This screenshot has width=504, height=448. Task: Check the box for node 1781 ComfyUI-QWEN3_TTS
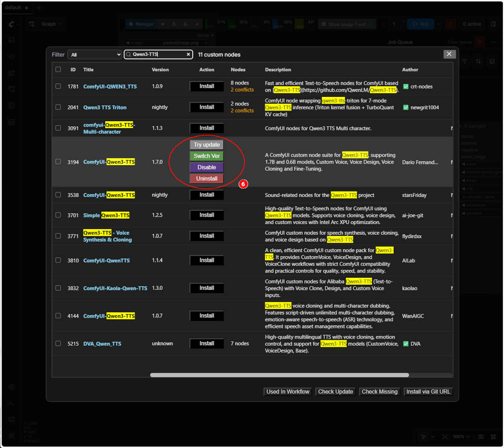[58, 86]
